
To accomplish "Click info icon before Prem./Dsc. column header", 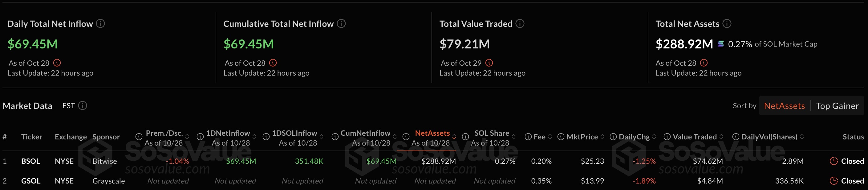I will pos(139,137).
